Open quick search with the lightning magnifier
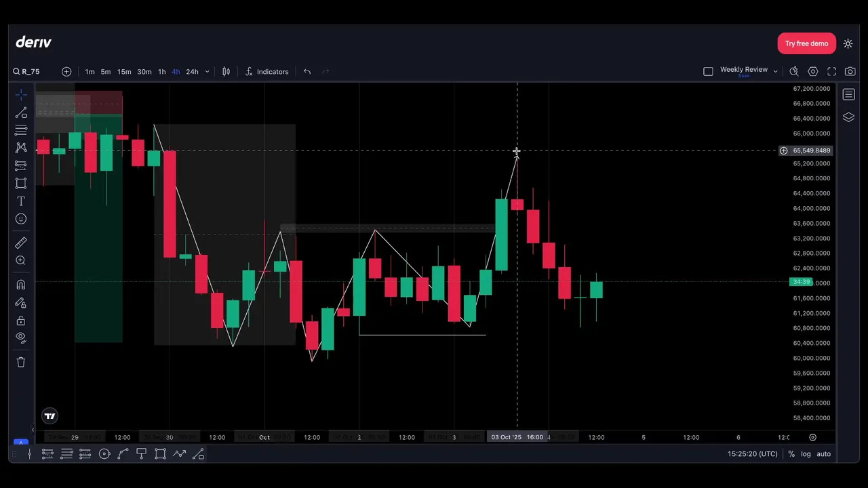 [794, 71]
